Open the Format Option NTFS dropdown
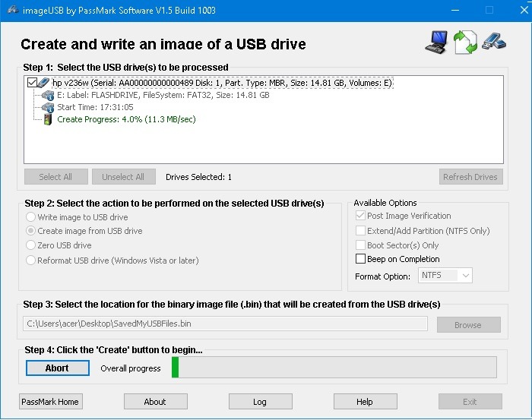Viewport: 532px width, 420px height. click(445, 275)
